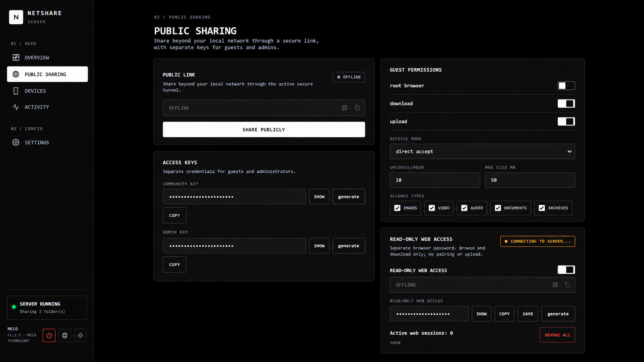Click the Share Publicly button
Screen dimensions: 644x362
tap(264, 130)
